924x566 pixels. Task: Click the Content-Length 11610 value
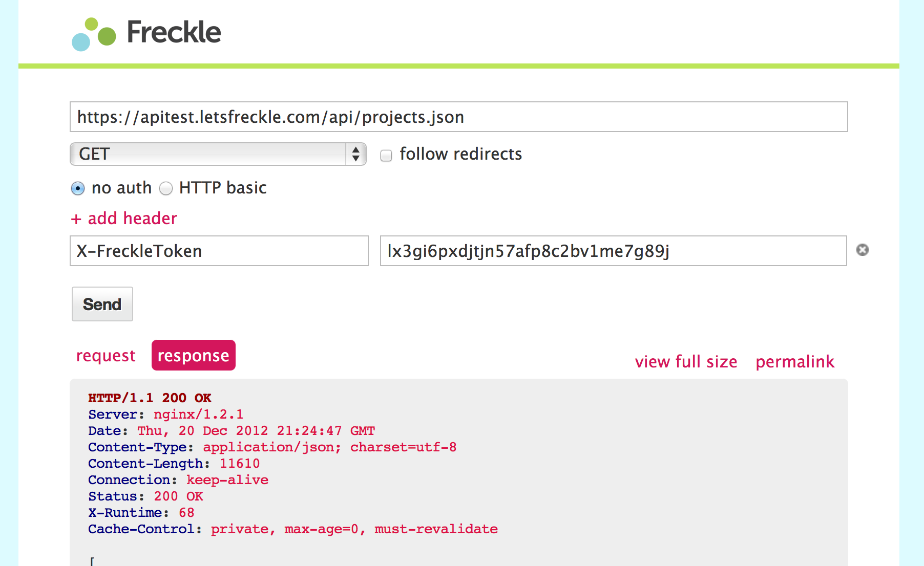click(x=240, y=463)
